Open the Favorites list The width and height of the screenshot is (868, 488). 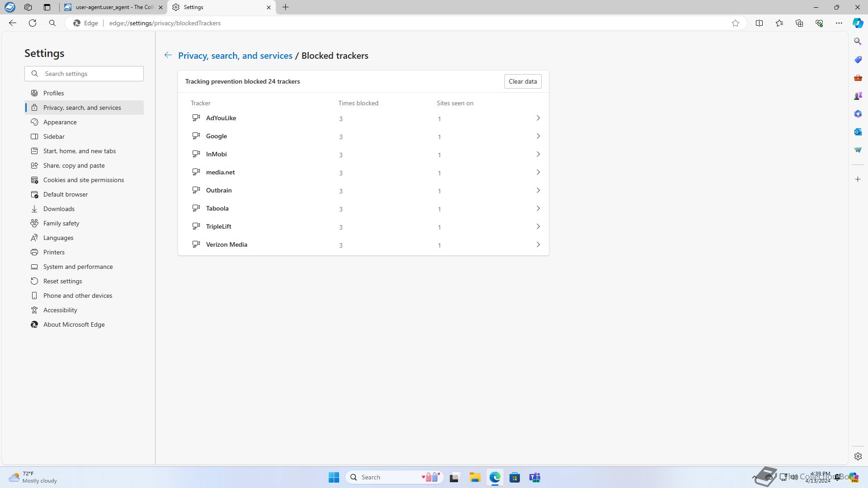(x=779, y=23)
